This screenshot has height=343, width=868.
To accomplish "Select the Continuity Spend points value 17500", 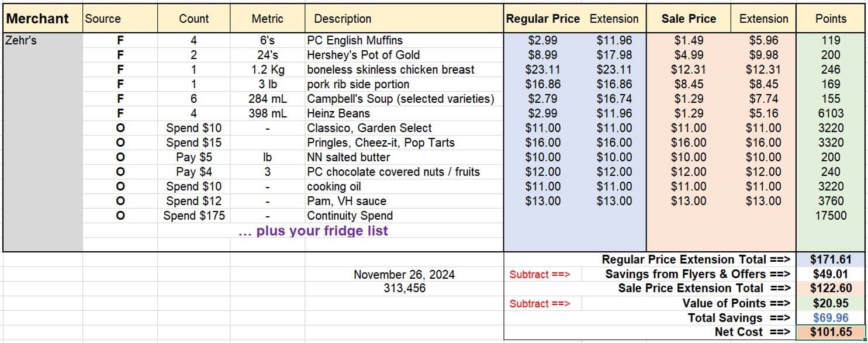I will [831, 216].
